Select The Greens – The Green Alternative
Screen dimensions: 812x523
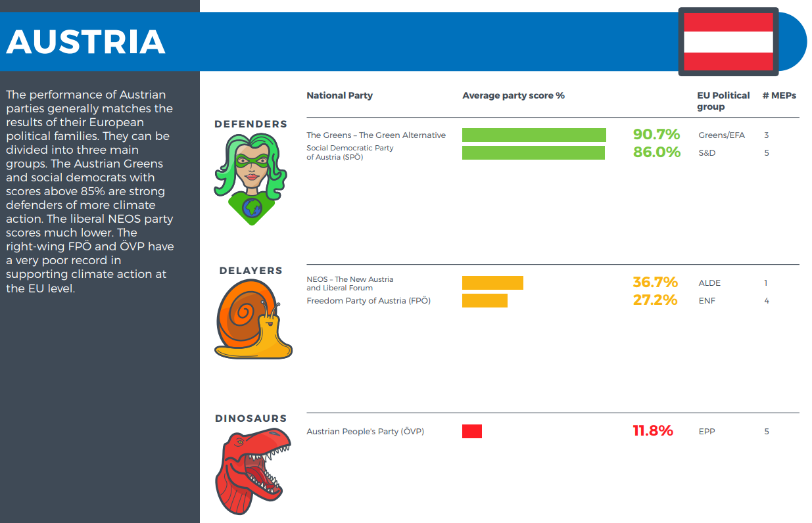pyautogui.click(x=376, y=135)
